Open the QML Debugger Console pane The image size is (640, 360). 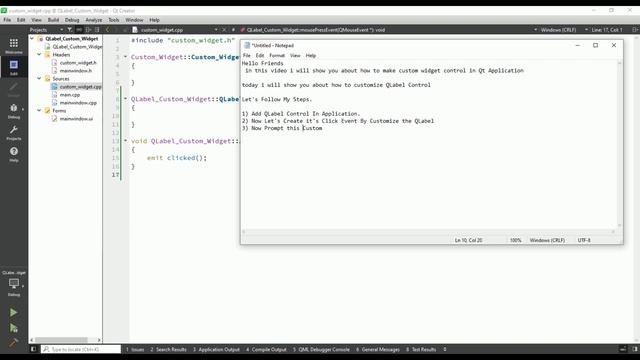(321, 349)
